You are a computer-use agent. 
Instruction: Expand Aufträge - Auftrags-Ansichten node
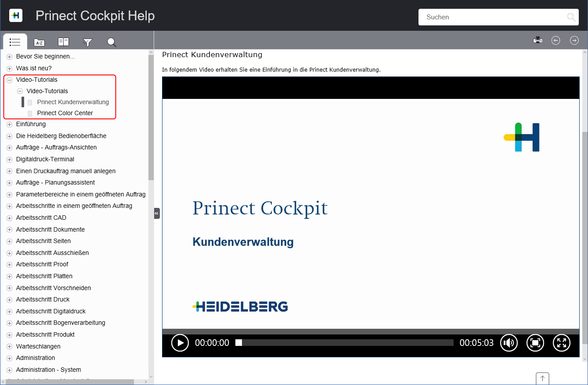click(10, 148)
